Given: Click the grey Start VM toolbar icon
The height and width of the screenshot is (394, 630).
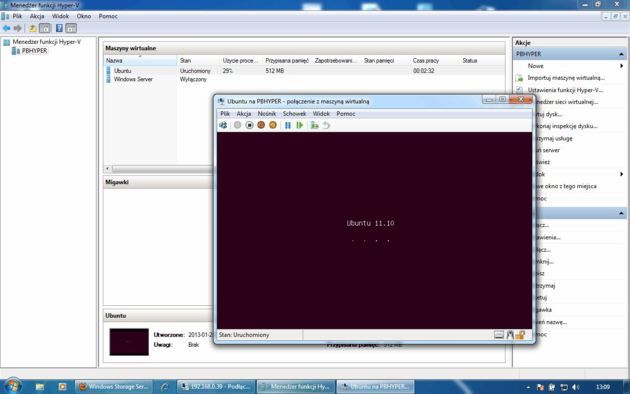Looking at the screenshot, I should tap(237, 125).
